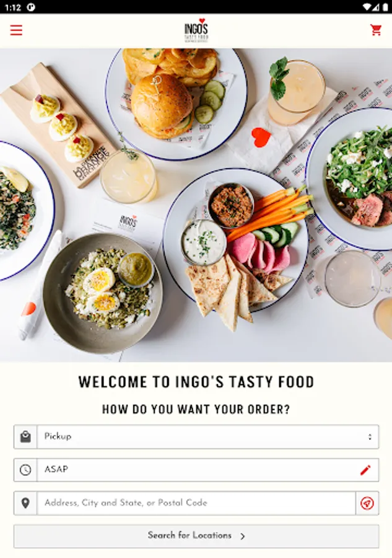Open the Pickup order type dropdown
The image size is (392, 558).
pyautogui.click(x=208, y=436)
